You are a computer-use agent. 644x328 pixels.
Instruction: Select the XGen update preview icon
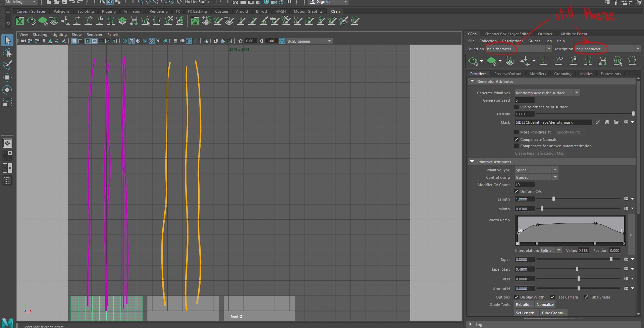(473, 61)
